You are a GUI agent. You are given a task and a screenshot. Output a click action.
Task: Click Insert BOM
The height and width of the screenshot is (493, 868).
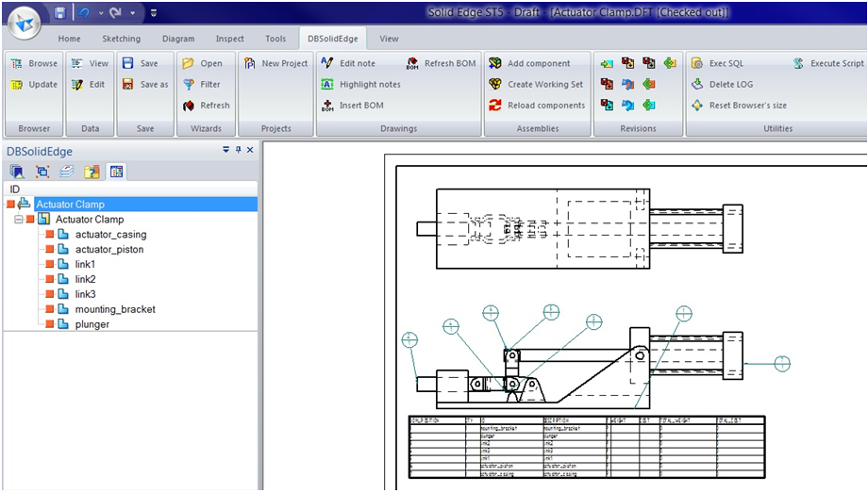(x=353, y=106)
